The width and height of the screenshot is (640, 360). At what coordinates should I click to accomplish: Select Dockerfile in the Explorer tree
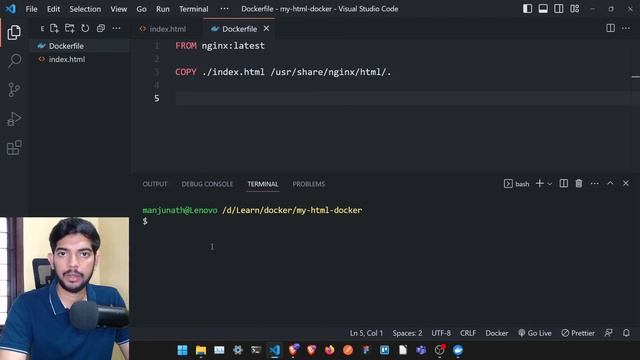[x=79, y=46]
